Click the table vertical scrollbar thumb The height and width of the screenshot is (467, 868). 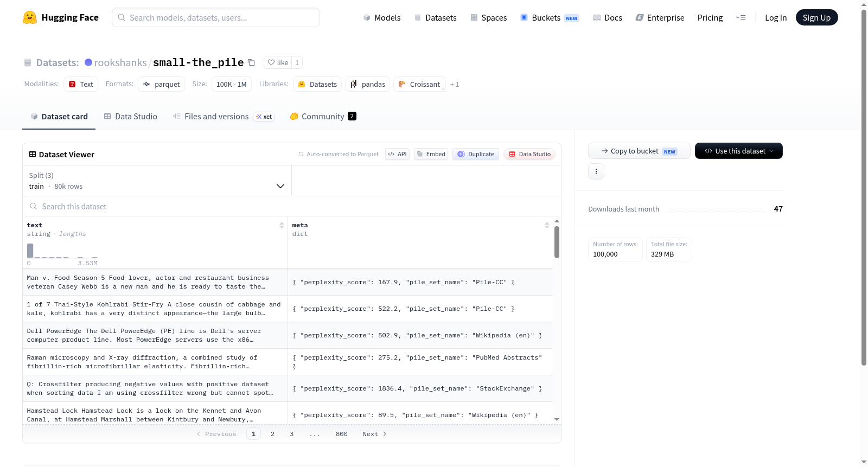557,242
